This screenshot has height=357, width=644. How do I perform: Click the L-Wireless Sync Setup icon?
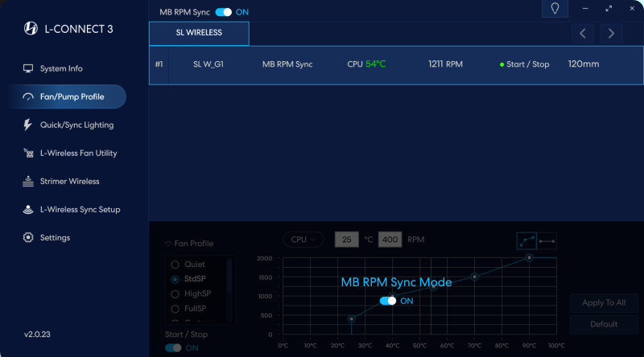(x=28, y=209)
